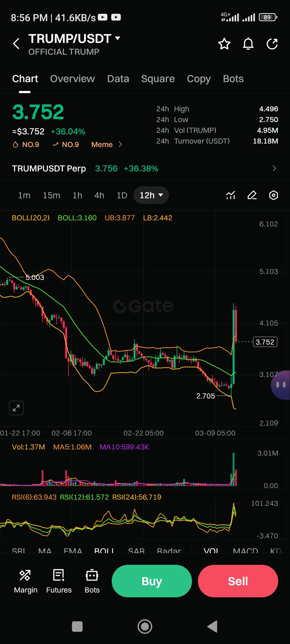Select 1h timeframe

77,195
